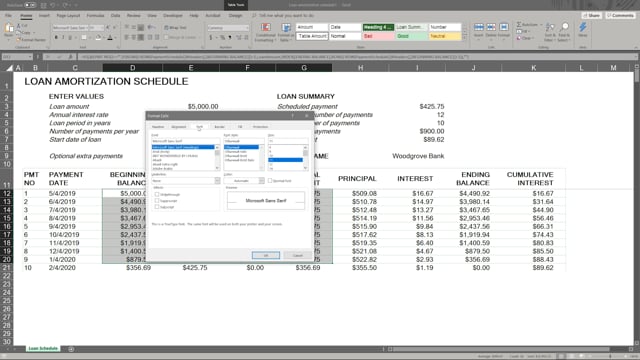
Task: Click the font list scrollbar down arrow
Action: point(217,168)
